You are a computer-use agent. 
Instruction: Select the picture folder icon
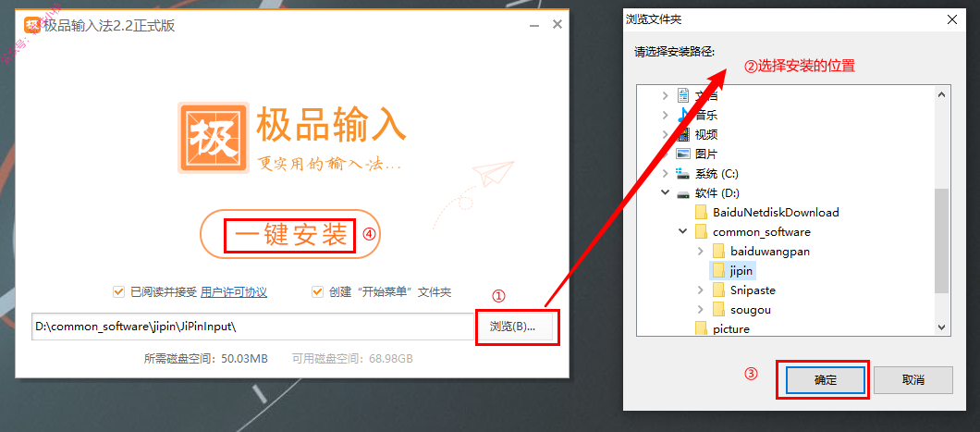701,328
